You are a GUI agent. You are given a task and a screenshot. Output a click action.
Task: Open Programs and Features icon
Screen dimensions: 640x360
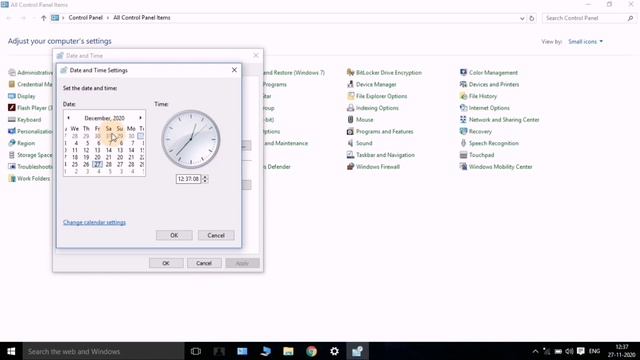[x=350, y=131]
